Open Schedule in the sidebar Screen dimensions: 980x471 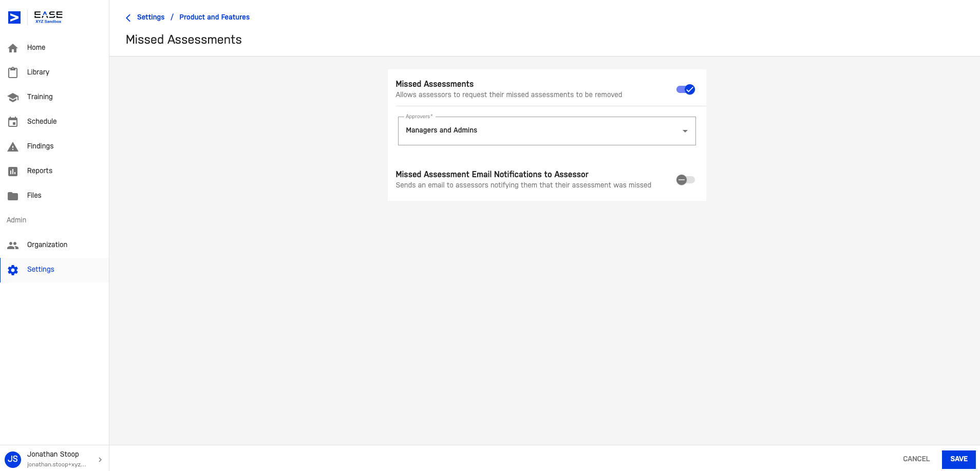coord(54,122)
